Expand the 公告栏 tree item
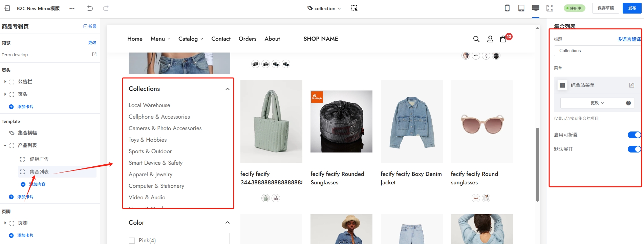This screenshot has width=644, height=244. (5, 82)
